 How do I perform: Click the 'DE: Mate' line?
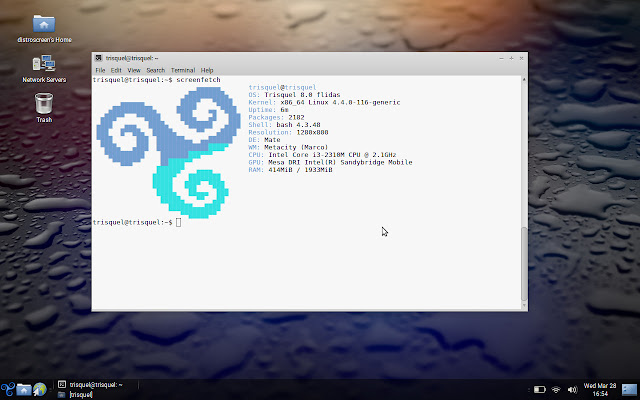(x=264, y=140)
